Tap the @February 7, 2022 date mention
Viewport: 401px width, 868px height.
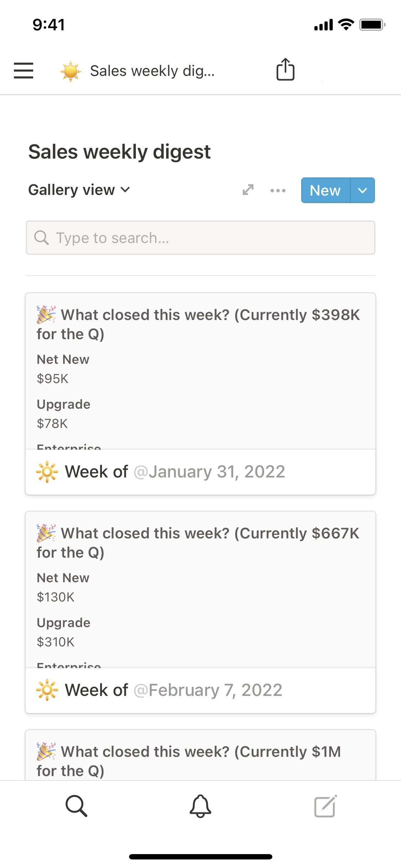point(208,690)
